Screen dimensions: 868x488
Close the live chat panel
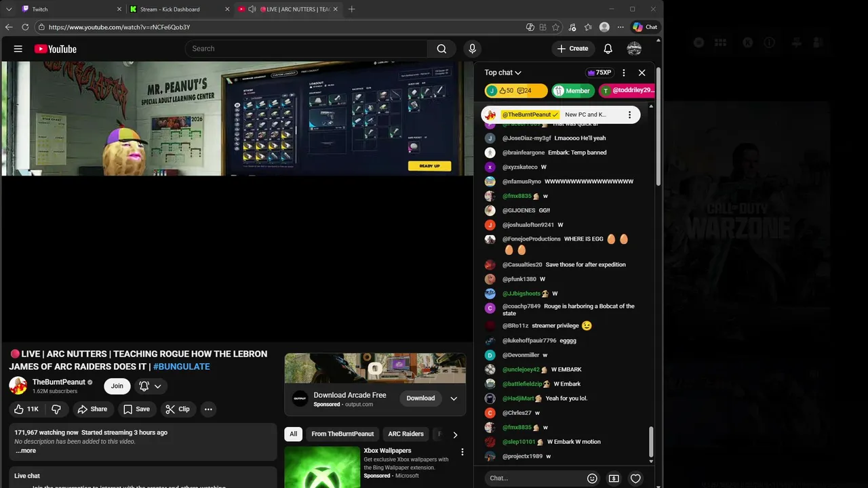click(642, 73)
